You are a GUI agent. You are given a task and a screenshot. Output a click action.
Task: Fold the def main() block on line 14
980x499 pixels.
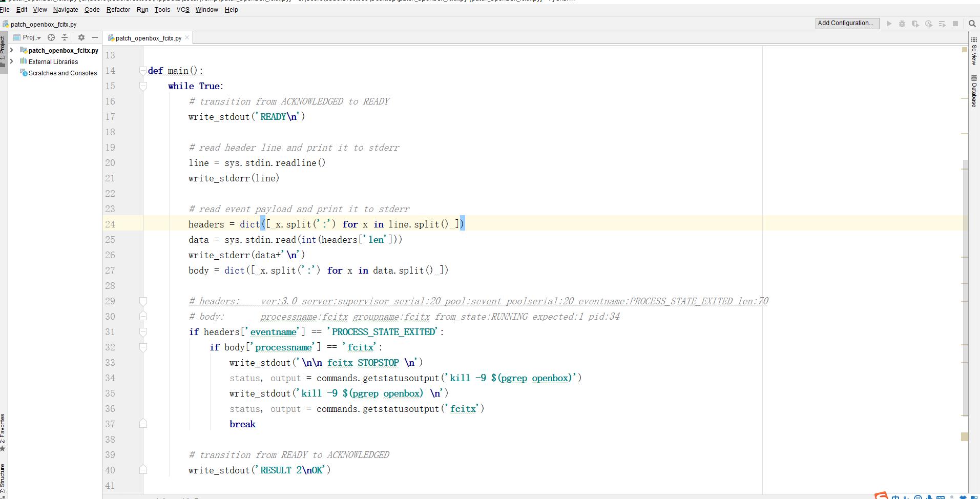coord(143,71)
